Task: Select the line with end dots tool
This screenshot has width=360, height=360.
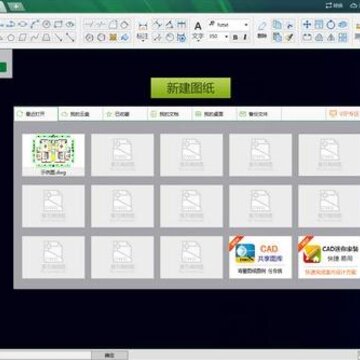Action: pyautogui.click(x=70, y=37)
